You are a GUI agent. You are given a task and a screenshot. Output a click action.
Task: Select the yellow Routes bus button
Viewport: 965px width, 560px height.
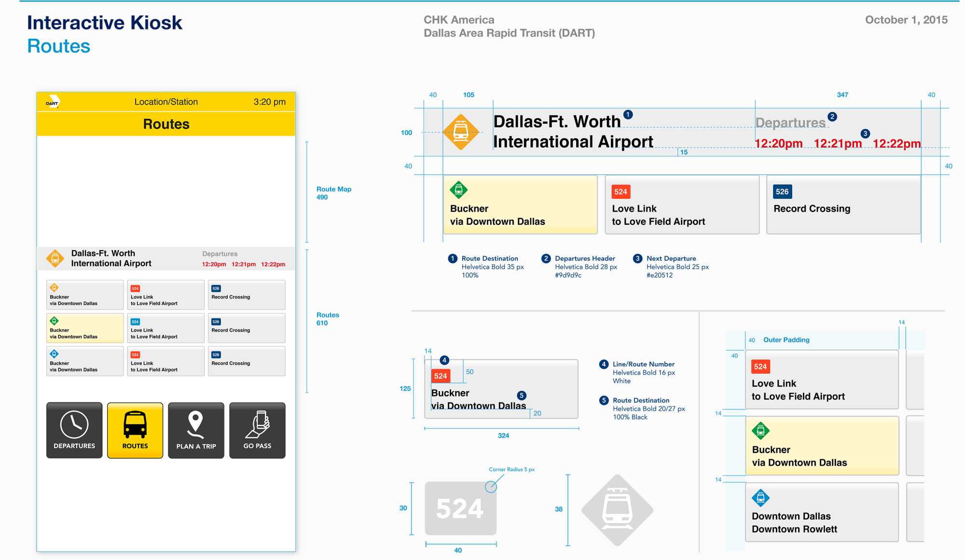[x=135, y=430]
